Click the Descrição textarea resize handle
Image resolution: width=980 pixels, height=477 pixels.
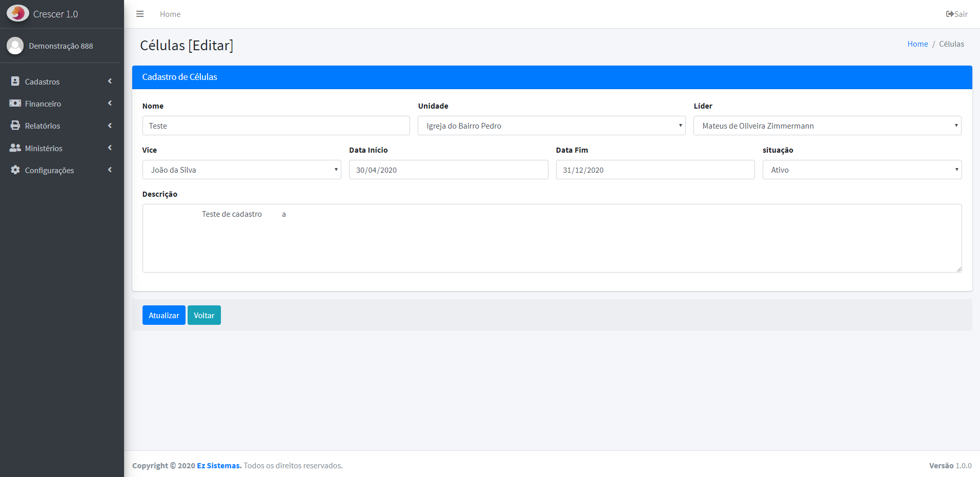958,269
